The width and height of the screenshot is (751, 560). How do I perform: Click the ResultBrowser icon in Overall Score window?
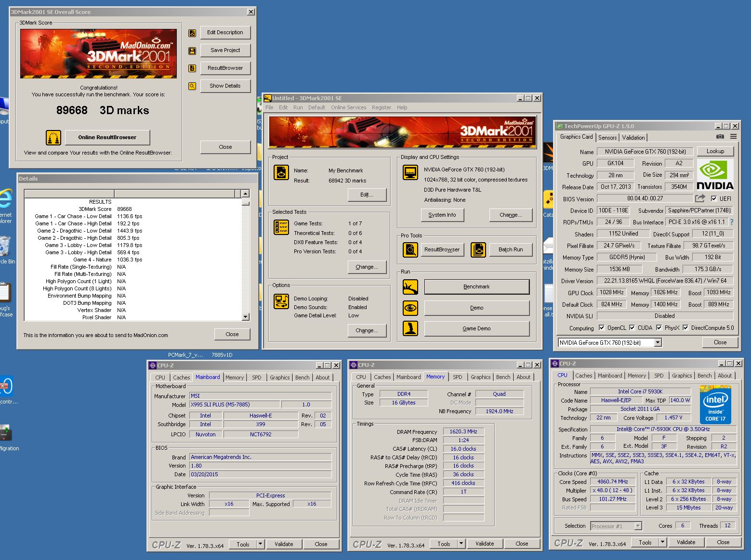[x=192, y=68]
